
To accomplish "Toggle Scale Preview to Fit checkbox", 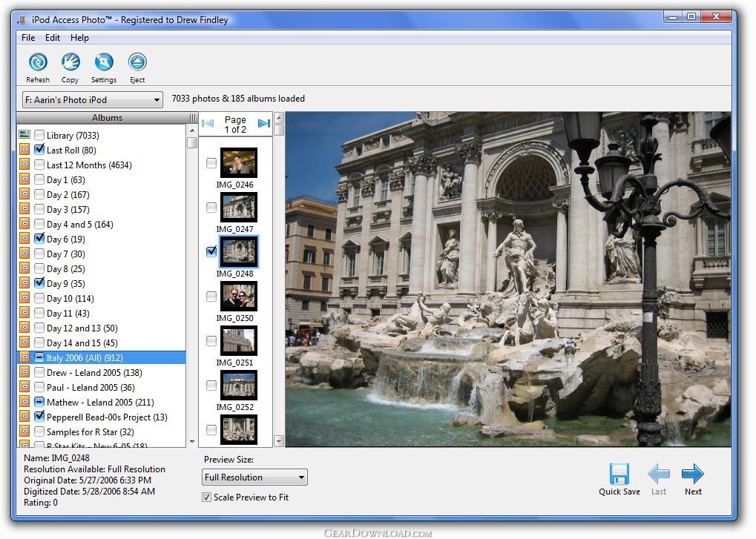I will 206,497.
